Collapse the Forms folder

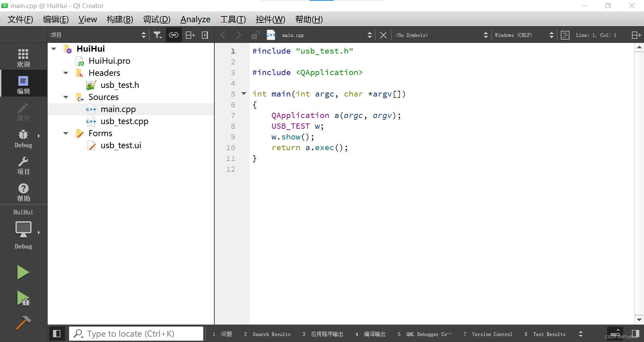coord(66,133)
